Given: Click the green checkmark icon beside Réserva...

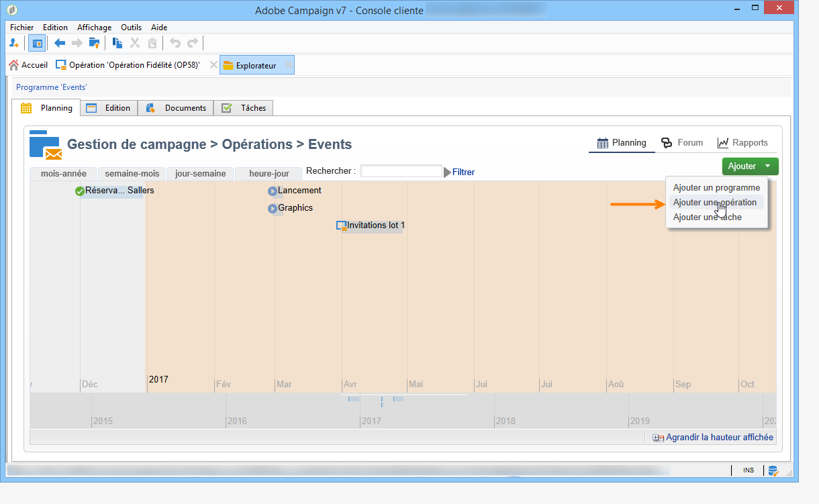Looking at the screenshot, I should 80,191.
